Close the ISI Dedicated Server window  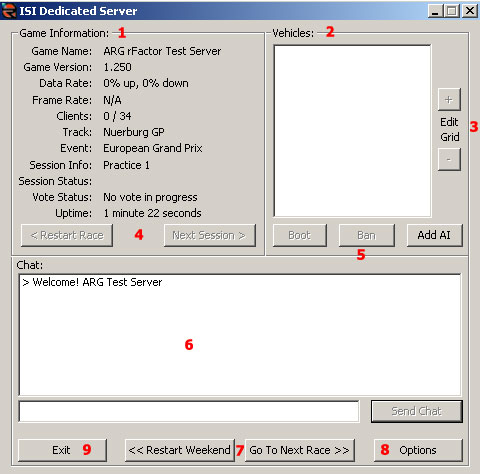coord(470,11)
